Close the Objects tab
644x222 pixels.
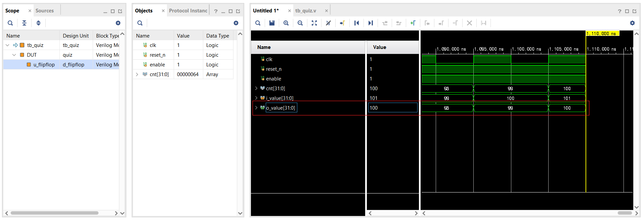(x=163, y=11)
